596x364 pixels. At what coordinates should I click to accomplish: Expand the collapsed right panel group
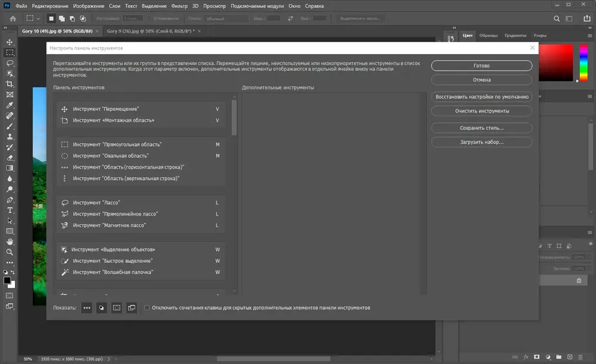[454, 28]
